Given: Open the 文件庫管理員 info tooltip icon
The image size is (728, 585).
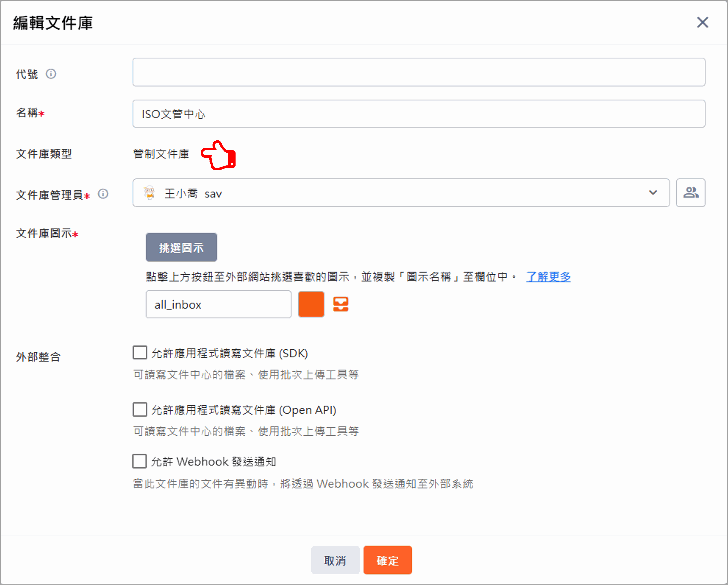Looking at the screenshot, I should click(x=103, y=194).
